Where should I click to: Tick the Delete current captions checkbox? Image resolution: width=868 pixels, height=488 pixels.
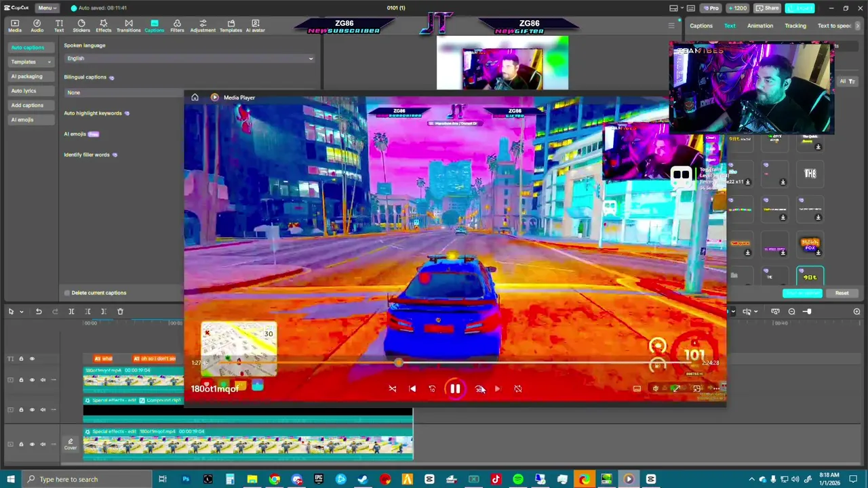pos(67,293)
